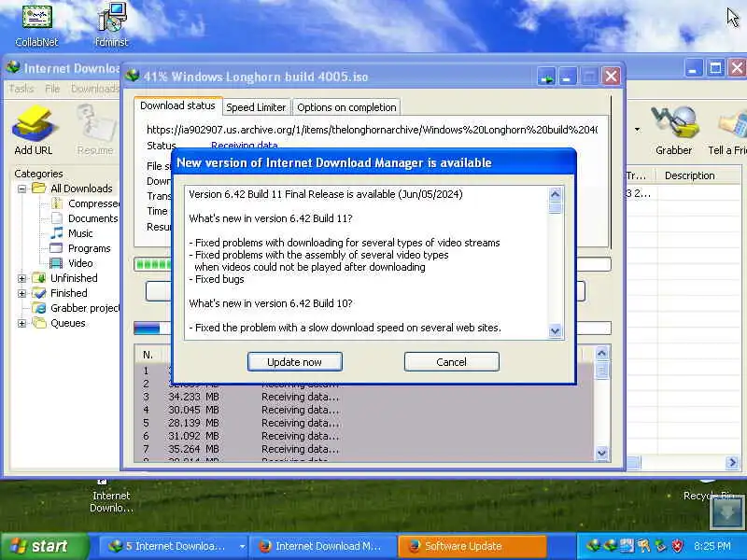Image resolution: width=747 pixels, height=560 pixels.
Task: Click the red security shield tray icon
Action: tap(677, 546)
